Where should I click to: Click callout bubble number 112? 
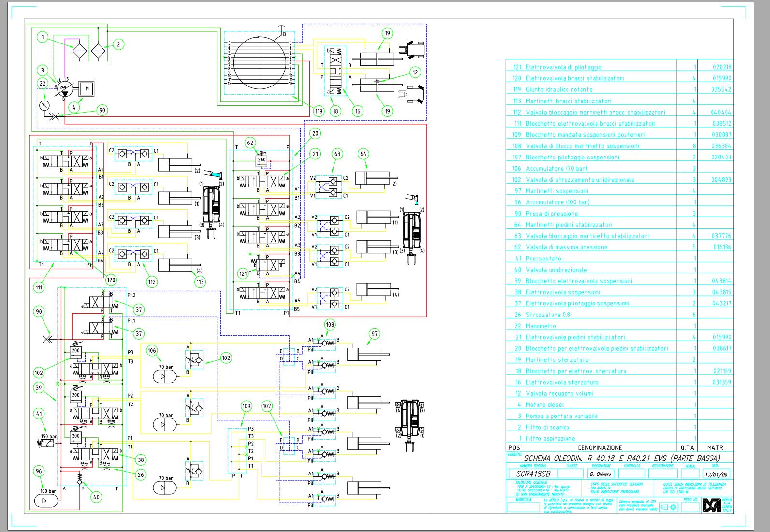pyautogui.click(x=152, y=282)
